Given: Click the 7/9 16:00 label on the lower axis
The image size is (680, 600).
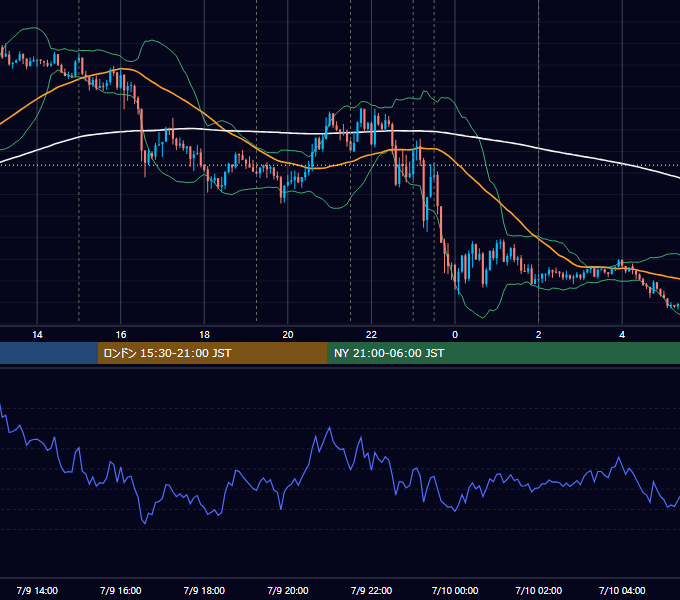Looking at the screenshot, I should point(121,590).
